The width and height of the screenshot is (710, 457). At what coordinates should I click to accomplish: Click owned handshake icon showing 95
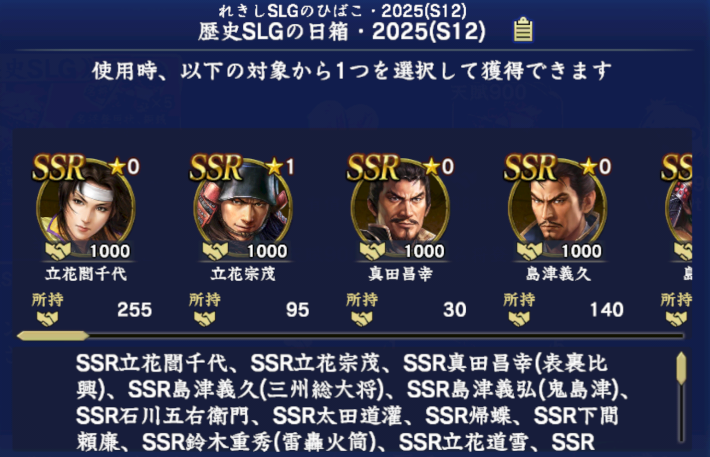(205, 319)
